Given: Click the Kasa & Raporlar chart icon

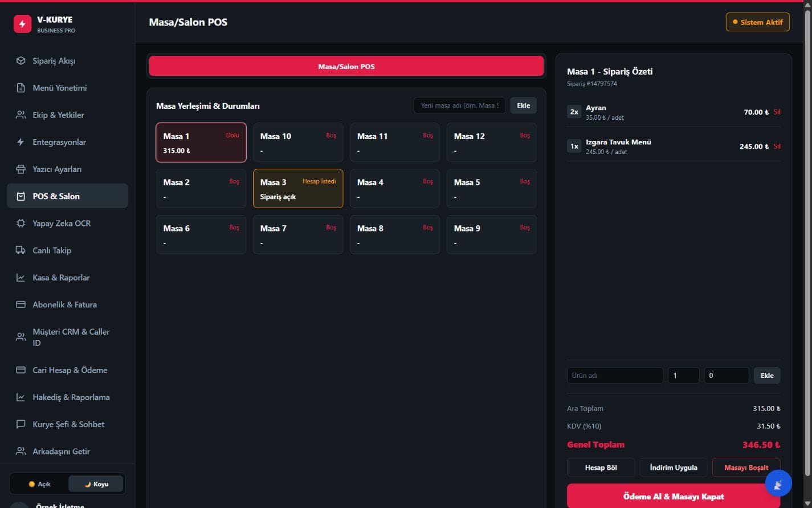Looking at the screenshot, I should (x=21, y=278).
